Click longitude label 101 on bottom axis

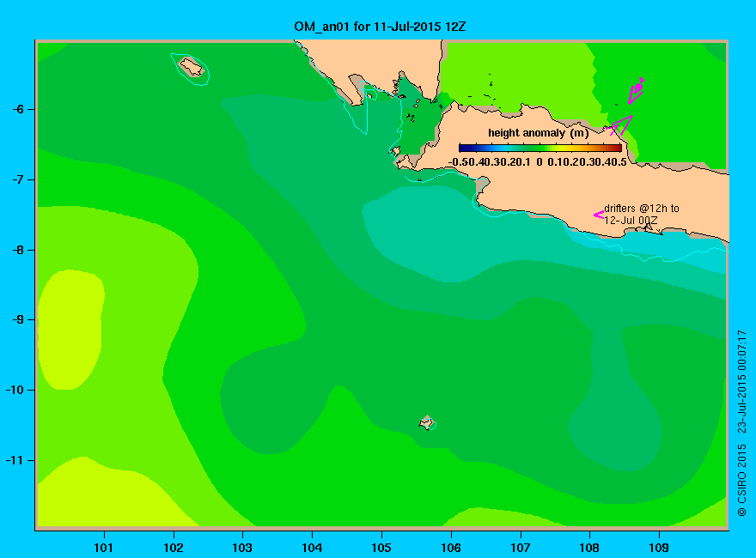point(103,548)
